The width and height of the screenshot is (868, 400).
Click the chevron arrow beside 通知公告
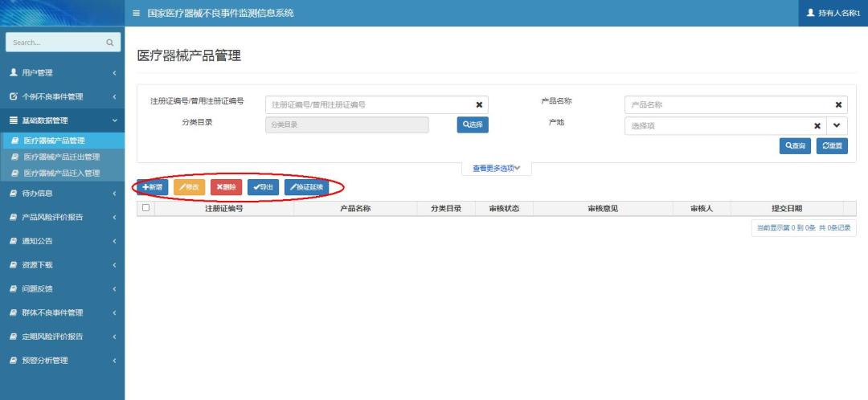pyautogui.click(x=114, y=241)
